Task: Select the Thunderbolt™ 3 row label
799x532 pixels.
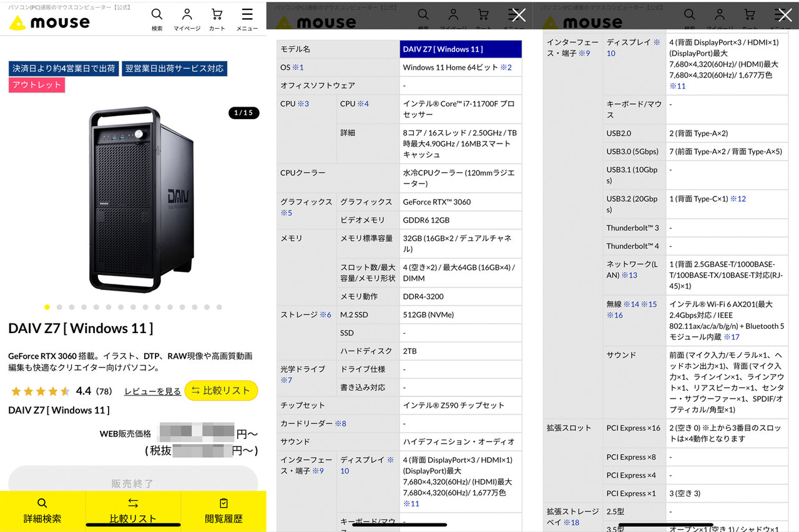Action: point(634,228)
